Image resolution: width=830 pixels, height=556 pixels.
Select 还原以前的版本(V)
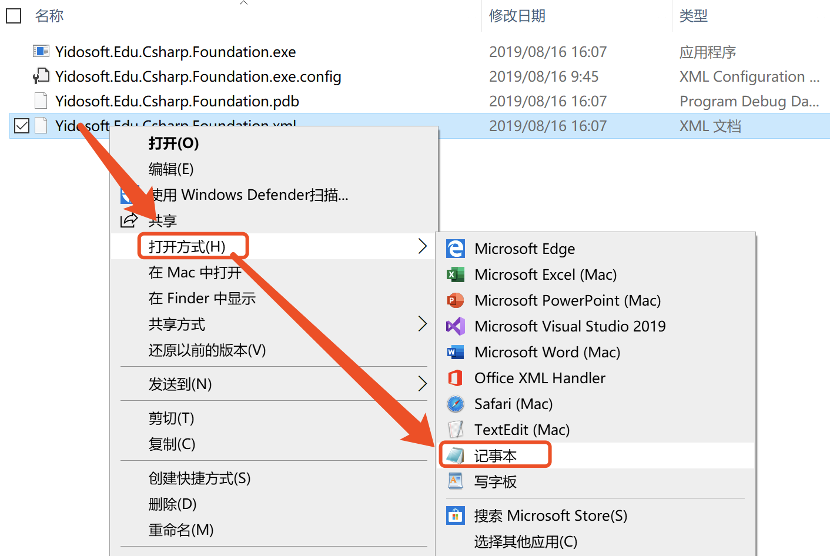[x=207, y=350]
